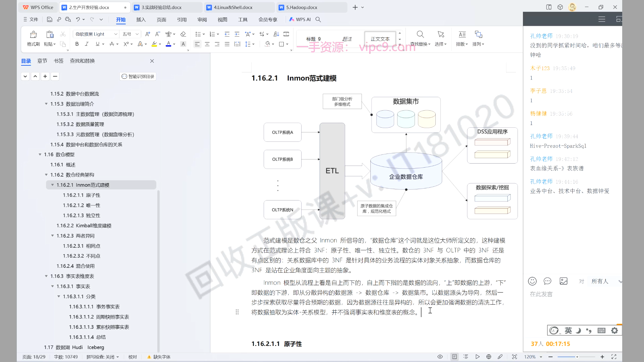Image resolution: width=644 pixels, height=362 pixels.
Task: Open the font name dropdown
Action: [x=115, y=34]
